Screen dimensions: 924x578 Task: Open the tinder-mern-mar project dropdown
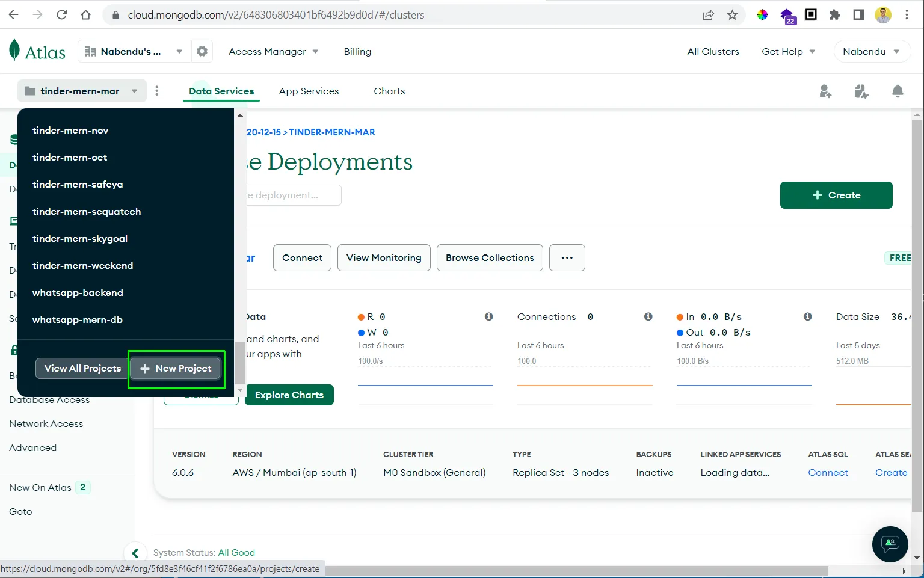[x=82, y=91]
